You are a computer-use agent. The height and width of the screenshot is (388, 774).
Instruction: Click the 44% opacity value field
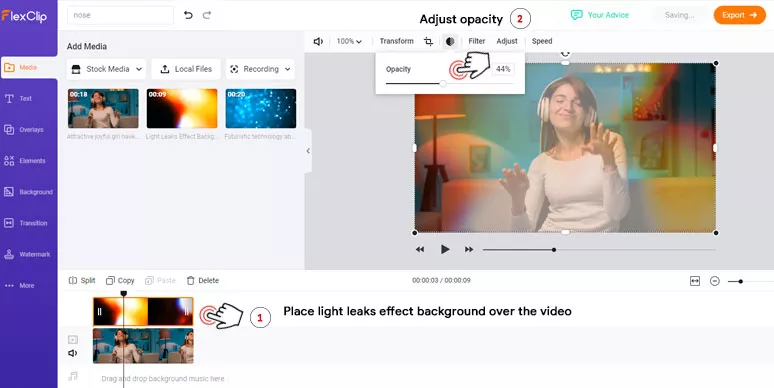coord(503,70)
